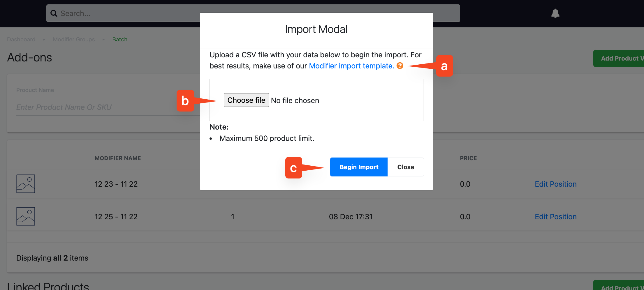
Task: Click the orange help question-mark icon
Action: coord(400,66)
